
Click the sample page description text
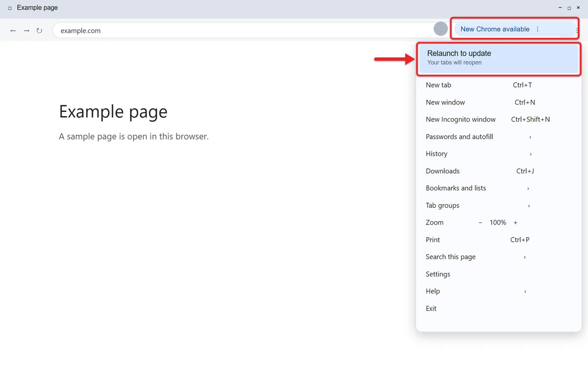(x=134, y=137)
